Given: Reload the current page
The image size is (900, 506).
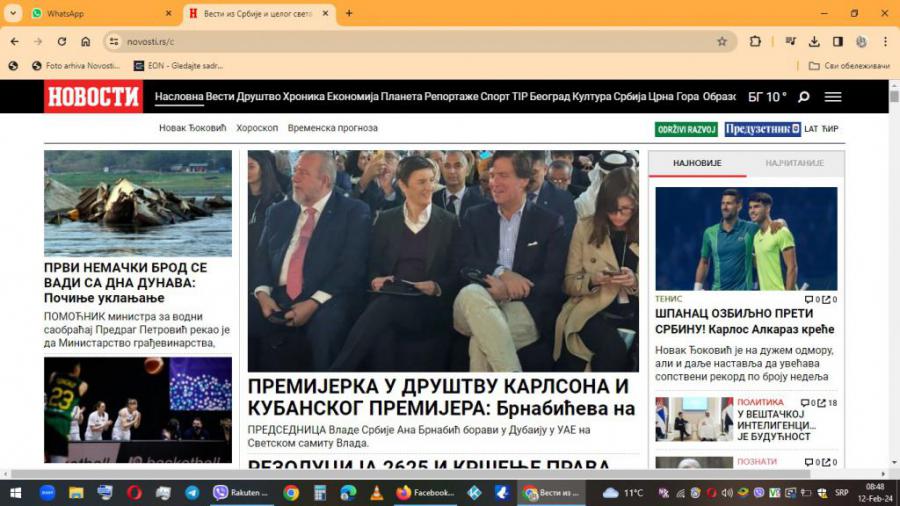Looking at the screenshot, I should (x=61, y=41).
